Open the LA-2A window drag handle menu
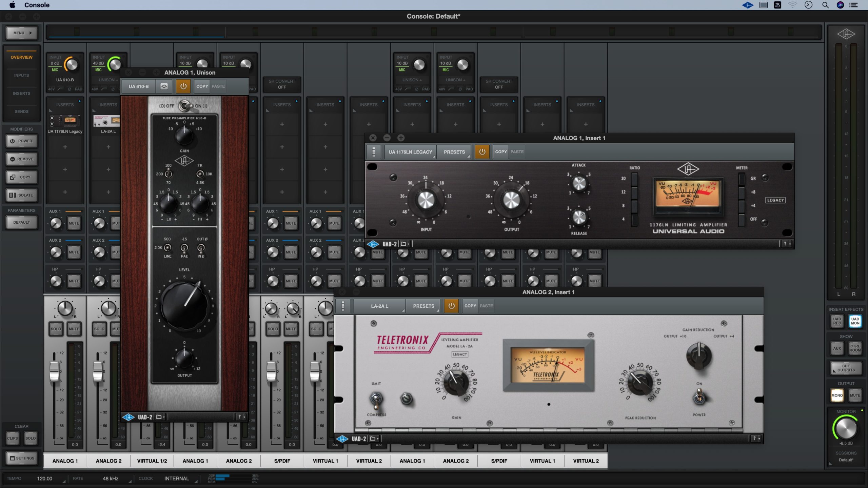 click(x=343, y=306)
